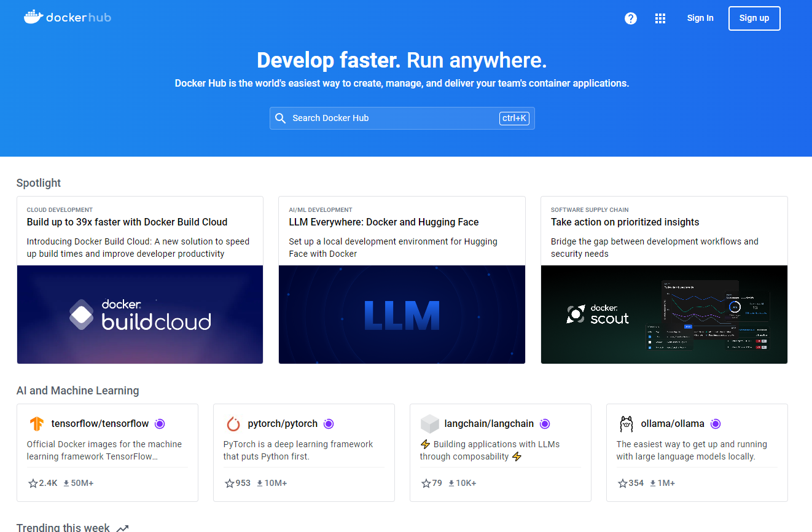Click the Docker Hub whale logo
Image resolution: width=812 pixels, height=532 pixels.
coord(68,17)
